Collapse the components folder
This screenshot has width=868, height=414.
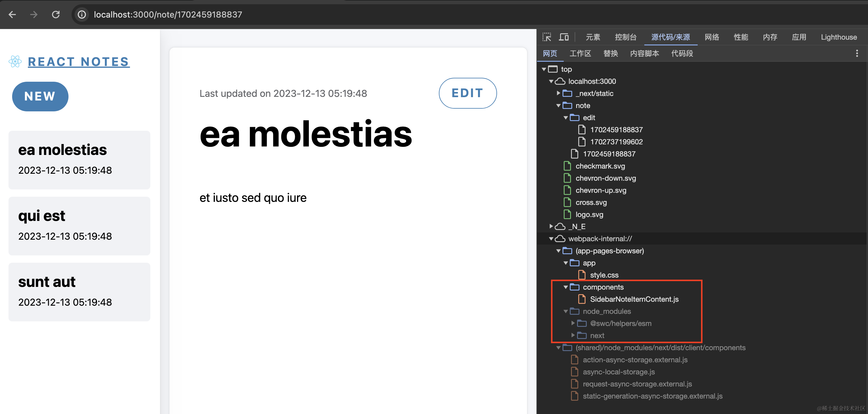(x=566, y=287)
